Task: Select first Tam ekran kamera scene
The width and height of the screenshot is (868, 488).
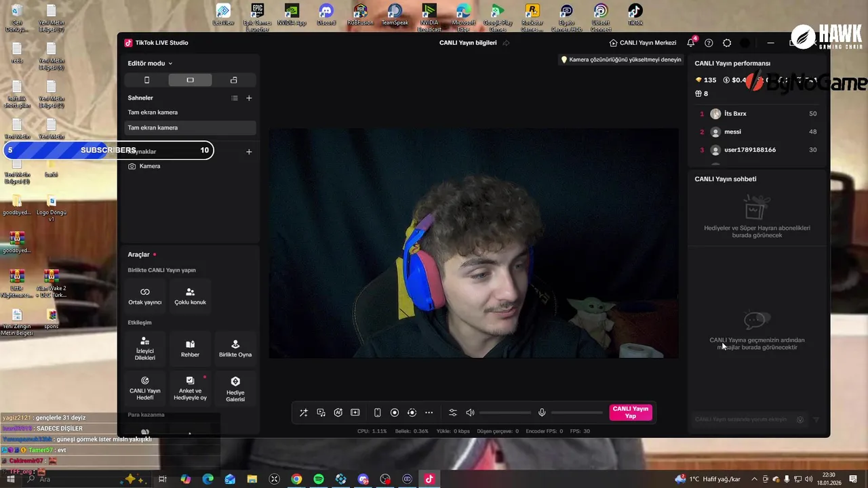Action: 190,113
